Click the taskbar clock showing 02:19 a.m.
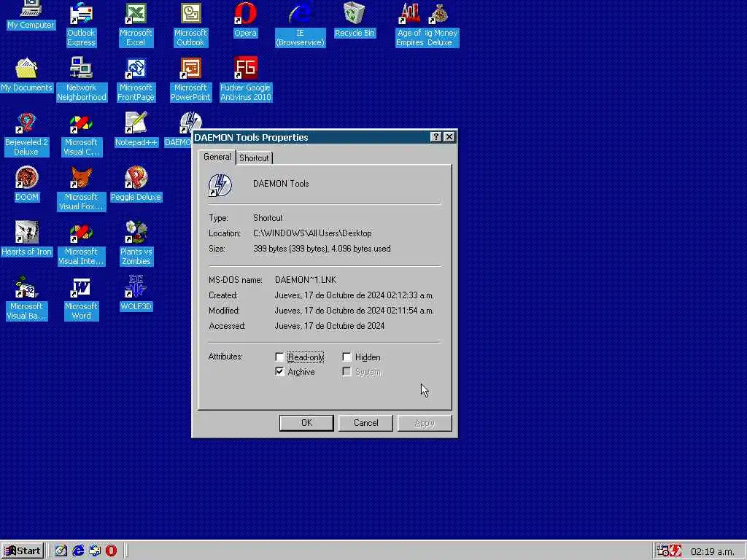Screen dimensions: 747x560 coord(712,551)
